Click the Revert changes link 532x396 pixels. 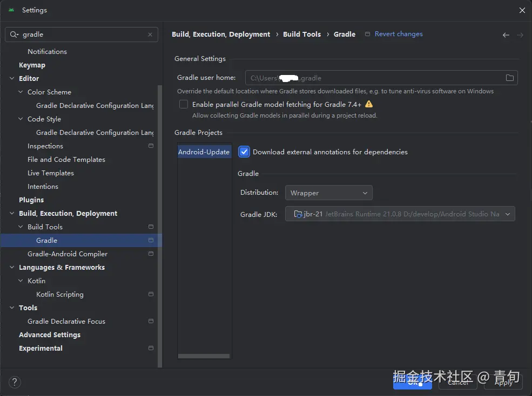398,34
